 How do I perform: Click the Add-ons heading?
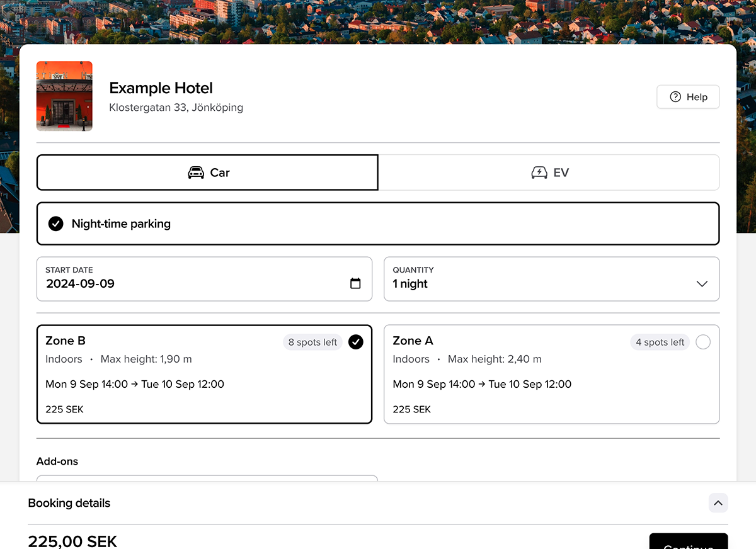coord(57,461)
